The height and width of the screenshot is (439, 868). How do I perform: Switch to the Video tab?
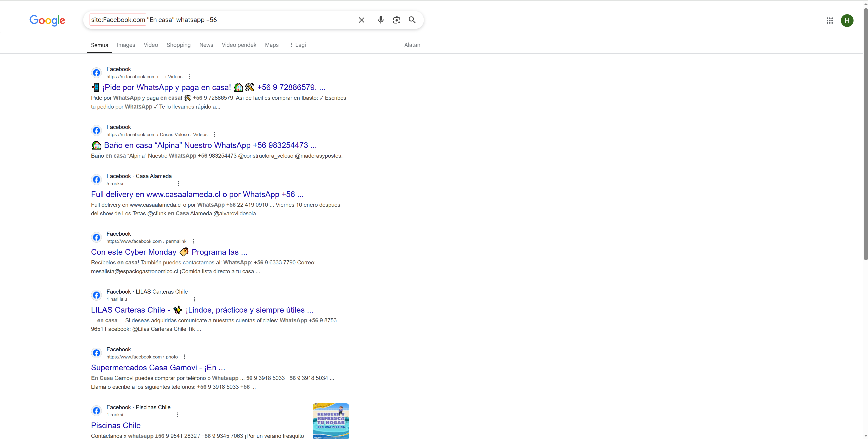pyautogui.click(x=151, y=45)
